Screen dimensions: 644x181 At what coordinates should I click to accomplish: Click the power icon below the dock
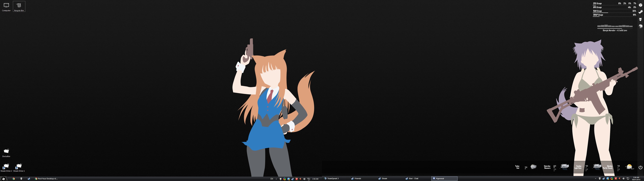[x=640, y=167]
